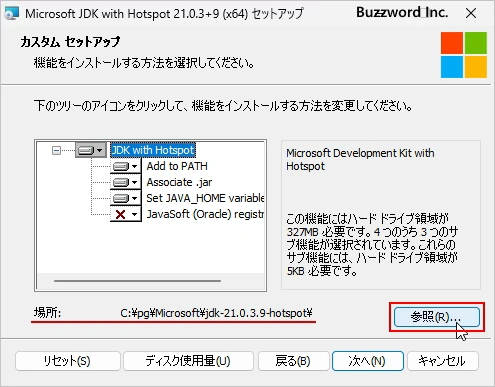Cancel setup with the キャンセル button
Screen dimensions: 495x387
click(x=443, y=361)
